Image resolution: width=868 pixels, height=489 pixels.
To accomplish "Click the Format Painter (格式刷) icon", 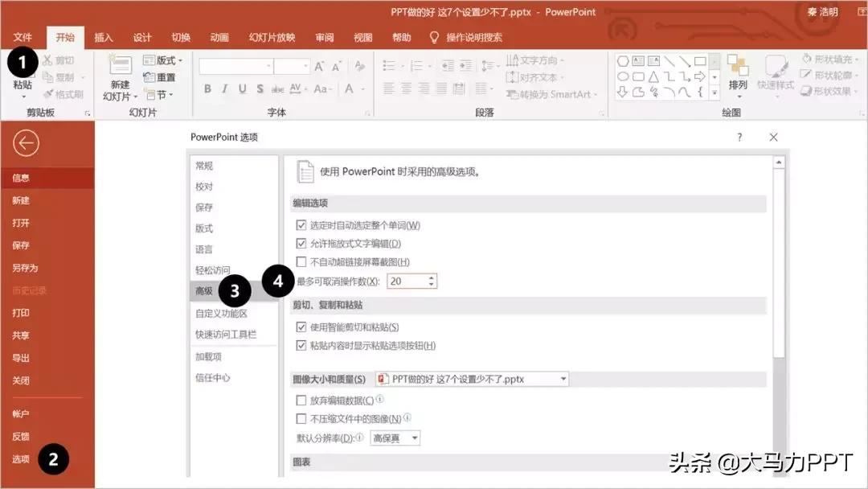I will [x=49, y=94].
